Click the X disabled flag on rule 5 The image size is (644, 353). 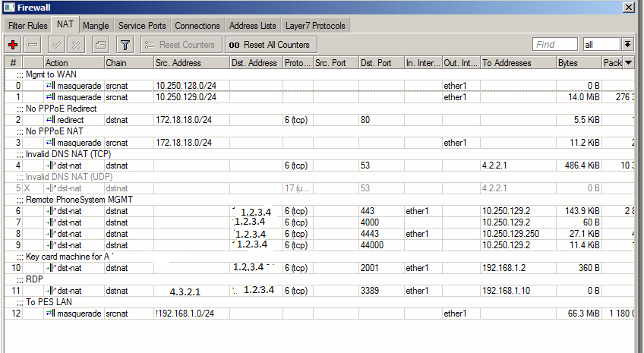click(x=27, y=188)
